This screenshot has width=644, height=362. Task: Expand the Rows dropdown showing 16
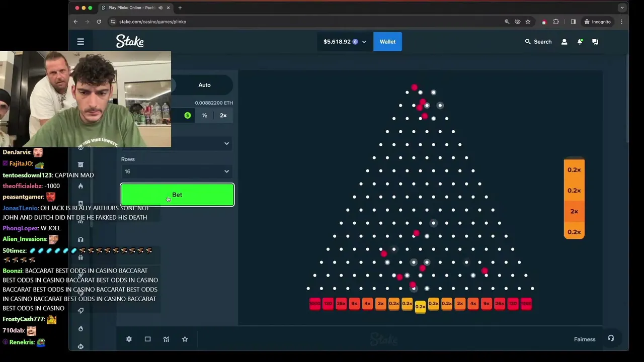pos(177,171)
